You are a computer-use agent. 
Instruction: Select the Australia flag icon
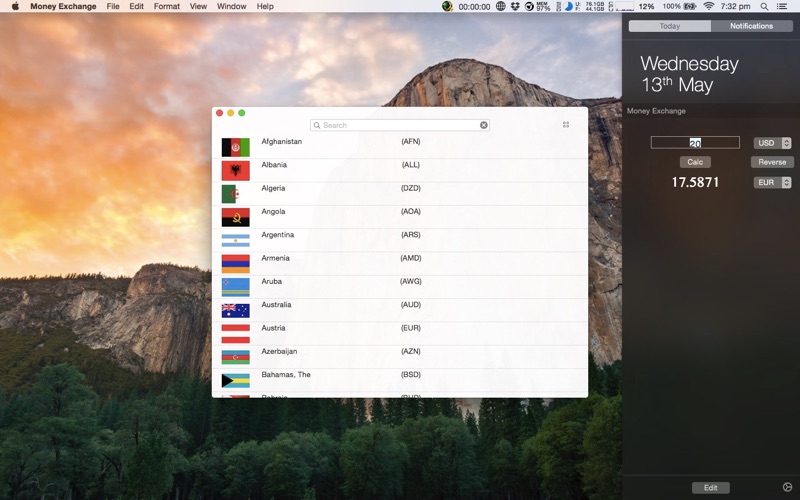tap(235, 310)
